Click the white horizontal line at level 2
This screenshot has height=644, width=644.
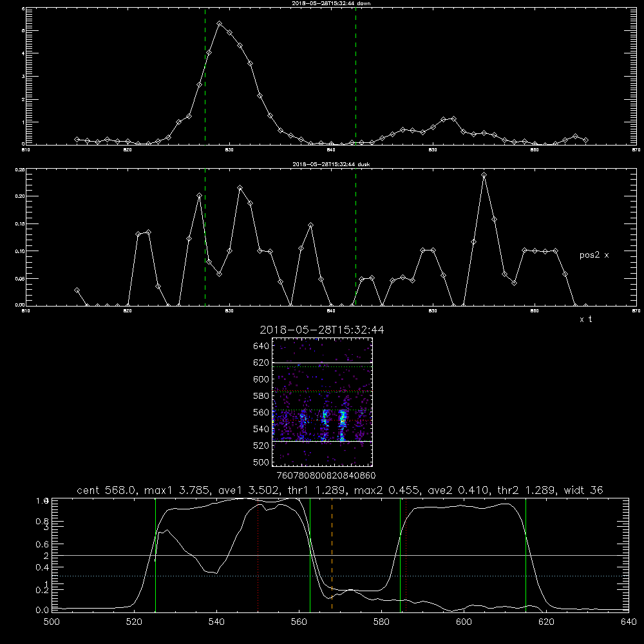pos(340,555)
